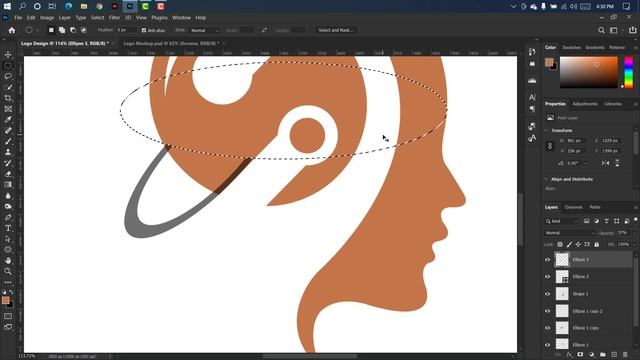This screenshot has height=360, width=640.
Task: Select the Lasso tool
Action: tap(8, 76)
